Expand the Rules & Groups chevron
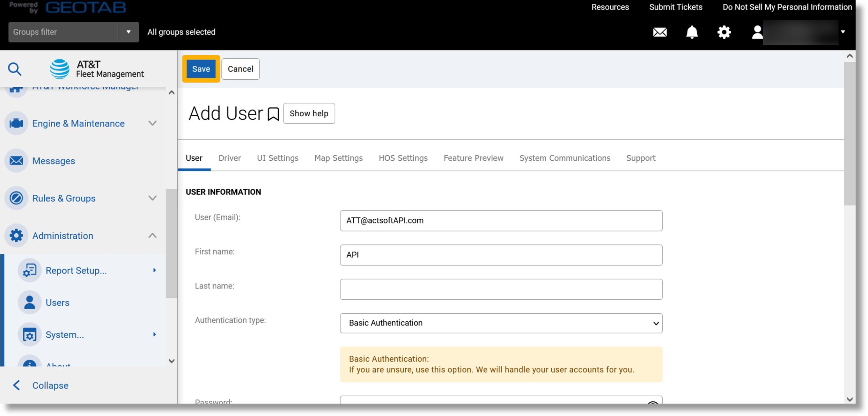This screenshot has width=868, height=416. click(153, 198)
